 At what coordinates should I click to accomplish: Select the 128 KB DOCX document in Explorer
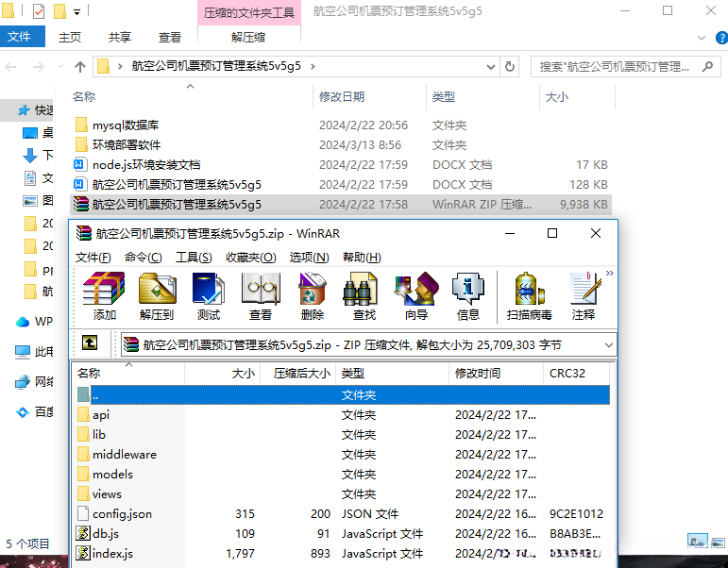click(x=340, y=185)
